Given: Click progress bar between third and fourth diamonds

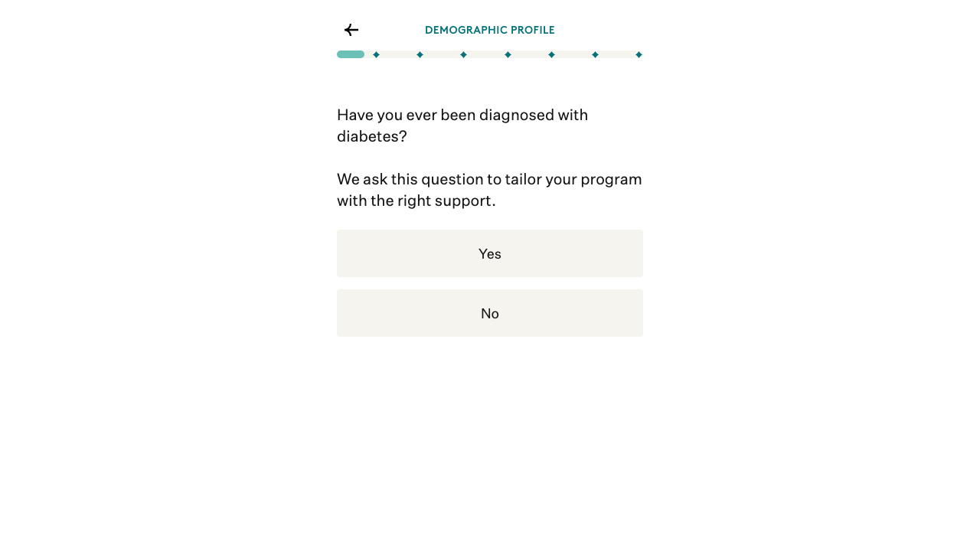Looking at the screenshot, I should coord(485,54).
